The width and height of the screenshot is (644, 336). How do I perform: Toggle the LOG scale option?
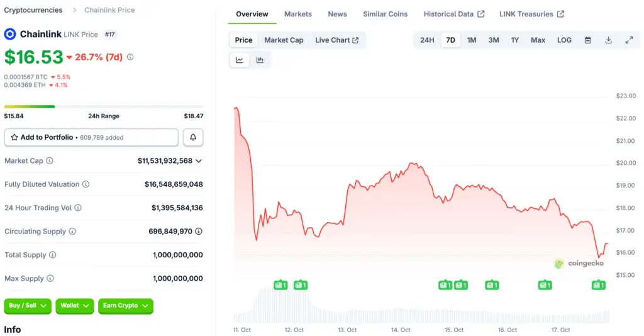pos(564,40)
